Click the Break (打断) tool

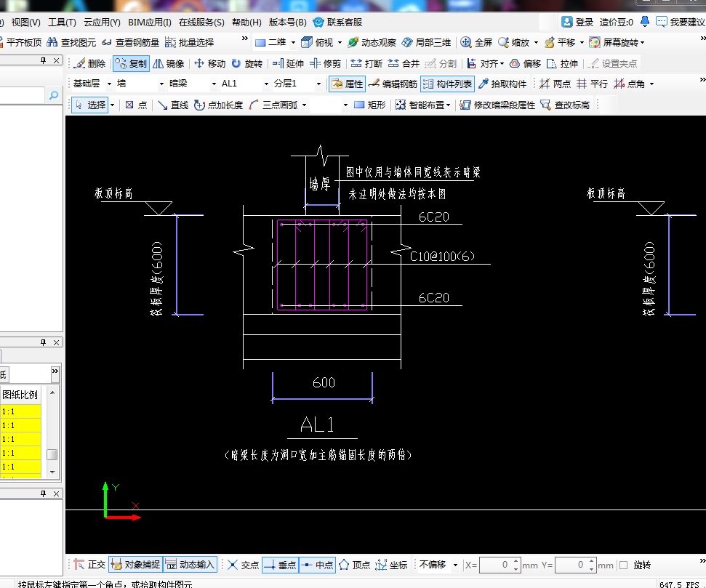366,63
